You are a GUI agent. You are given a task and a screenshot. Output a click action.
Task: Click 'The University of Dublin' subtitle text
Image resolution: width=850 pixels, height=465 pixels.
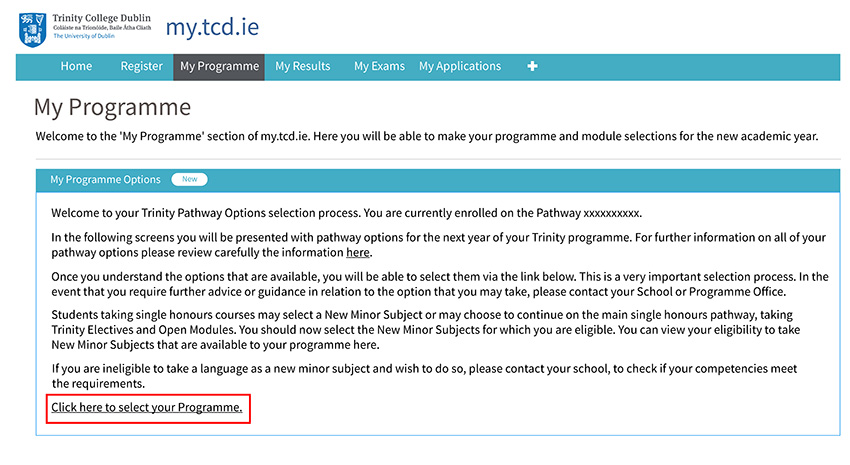click(x=83, y=36)
